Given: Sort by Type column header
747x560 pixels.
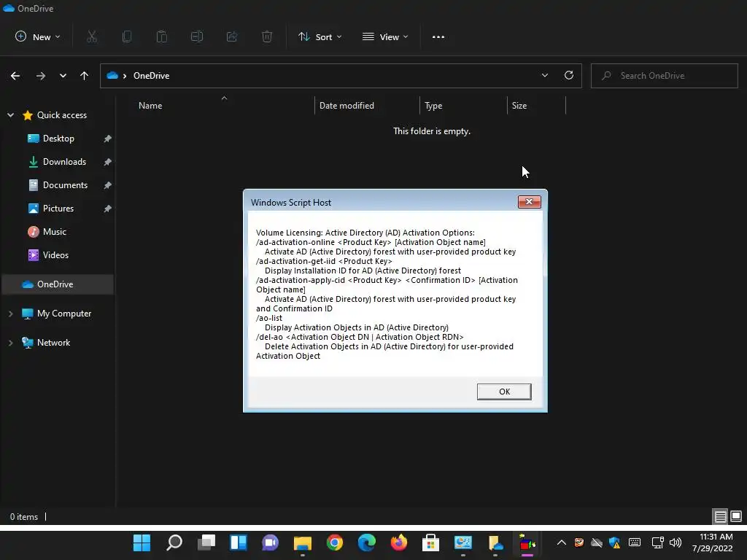Looking at the screenshot, I should (433, 106).
